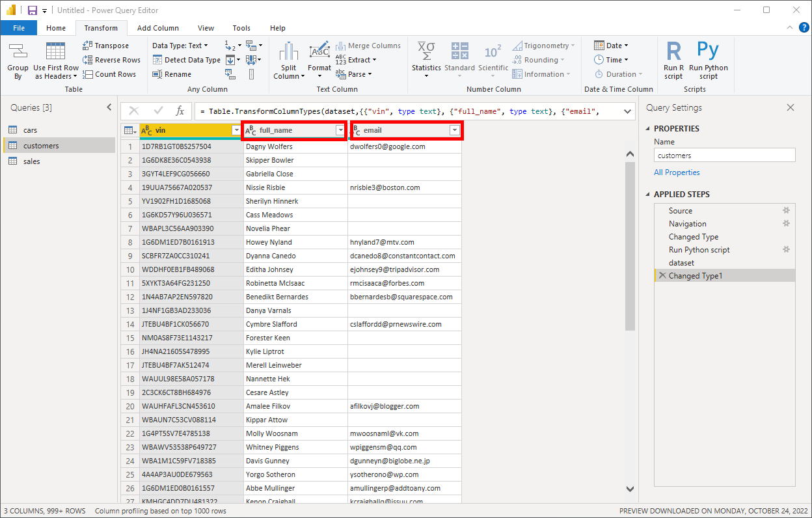Click the Convert to List icon
This screenshot has height=518, width=812.
pyautogui.click(x=252, y=74)
